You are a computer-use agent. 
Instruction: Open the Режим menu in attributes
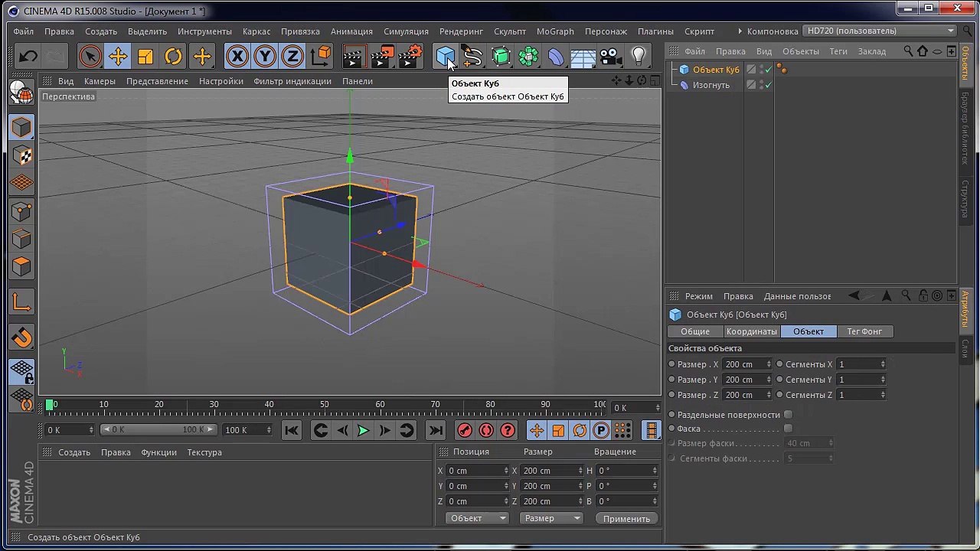698,296
